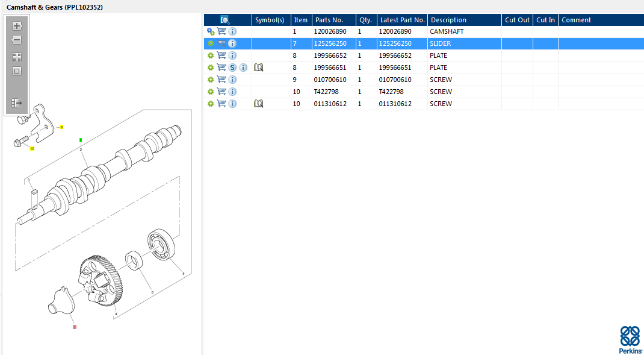Click gear icon for SCREW 010700610

211,80
